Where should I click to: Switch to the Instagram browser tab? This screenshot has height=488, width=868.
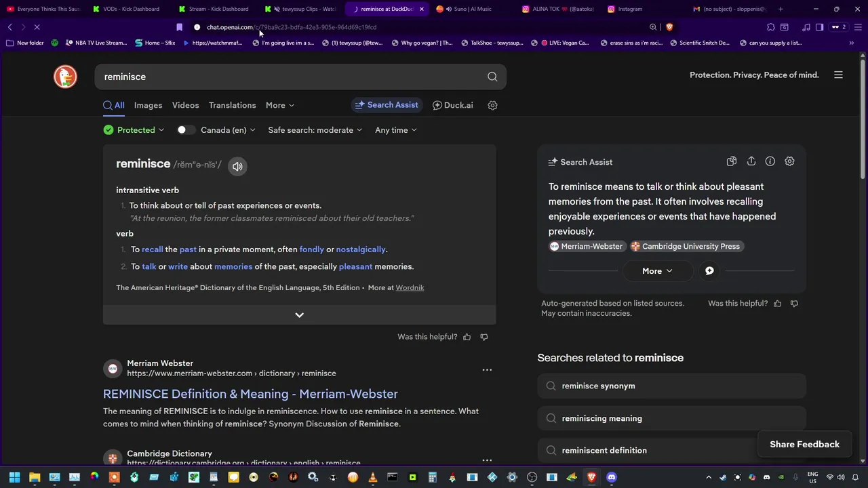(x=630, y=9)
